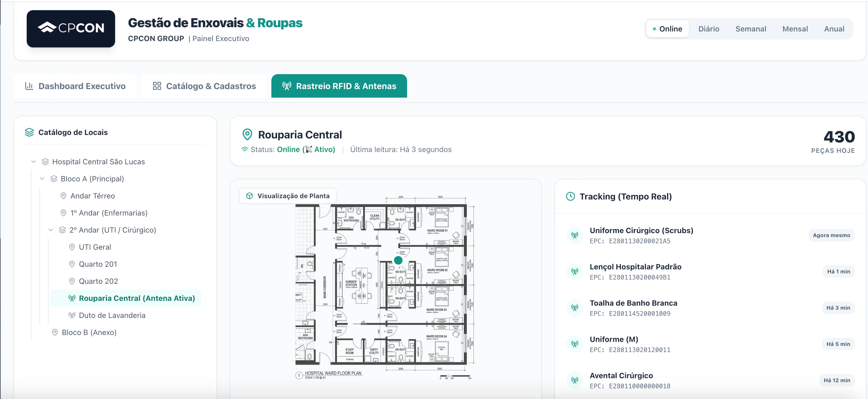868x399 pixels.
Task: Select Duto de Lavanderia location
Action: point(112,315)
